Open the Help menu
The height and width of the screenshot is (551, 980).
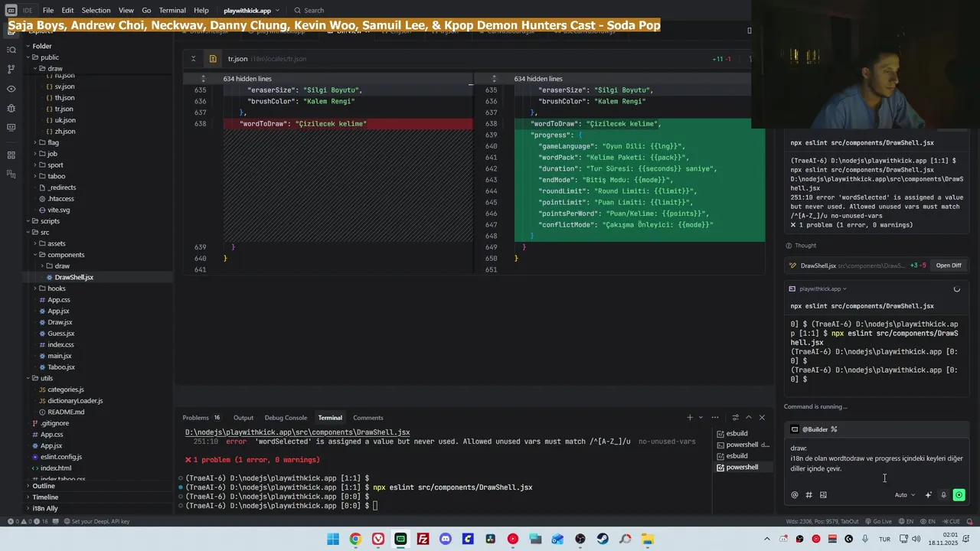[201, 11]
